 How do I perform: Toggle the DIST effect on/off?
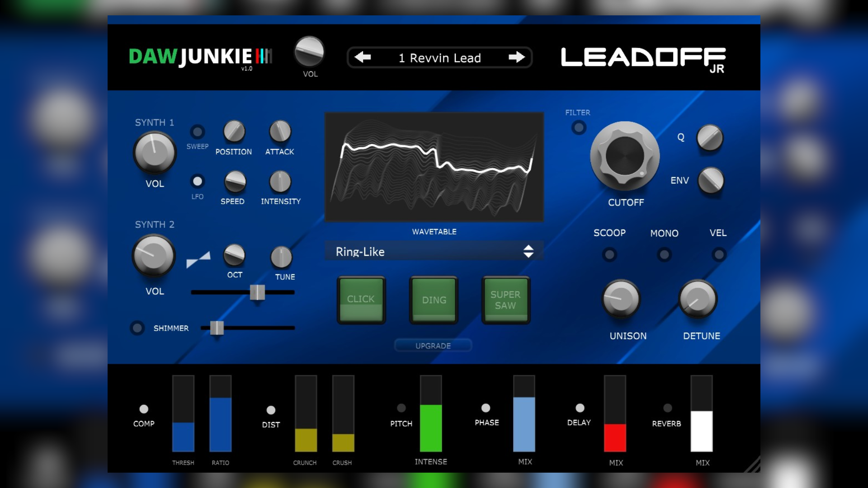tap(271, 410)
